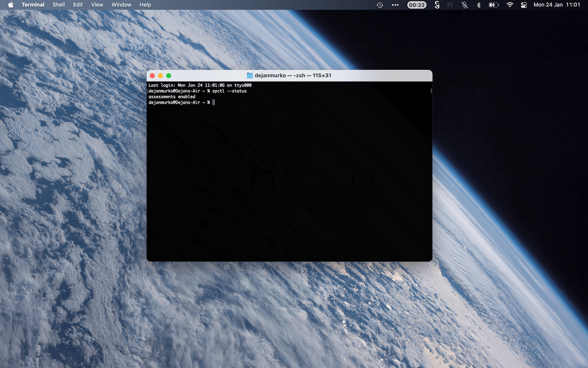Image resolution: width=588 pixels, height=368 pixels.
Task: Click the folder proxy icon in title bar
Action: tap(250, 75)
